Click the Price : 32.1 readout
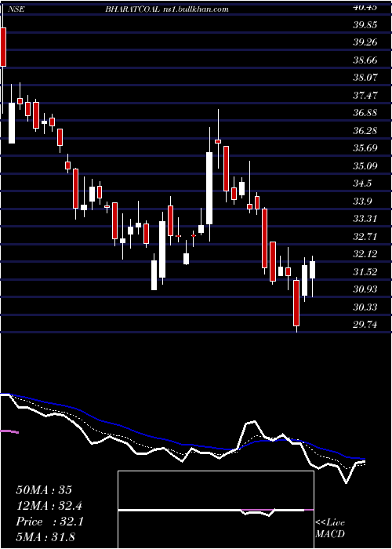392x549 pixels. click(x=50, y=522)
